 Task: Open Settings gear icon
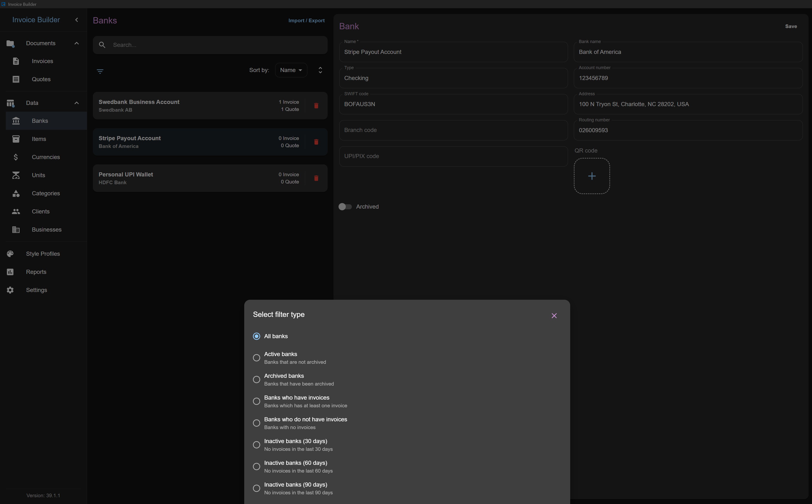[10, 290]
